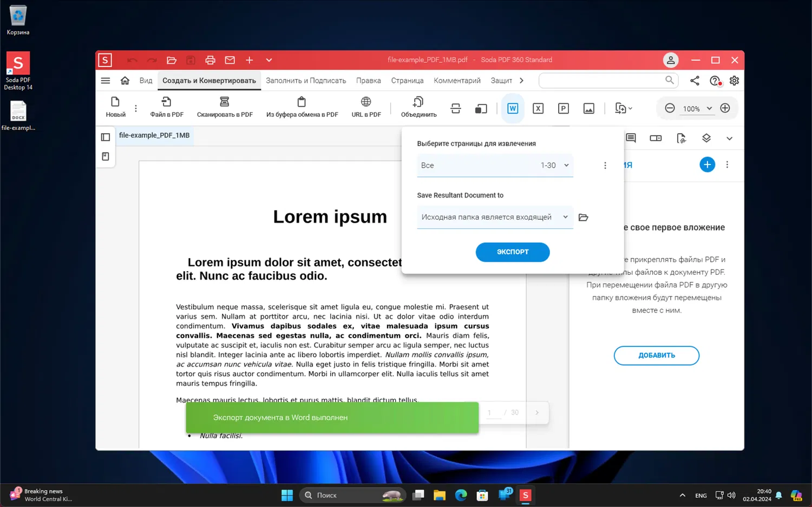Add attachment with blue plus button
This screenshot has width=812, height=507.
click(x=707, y=164)
